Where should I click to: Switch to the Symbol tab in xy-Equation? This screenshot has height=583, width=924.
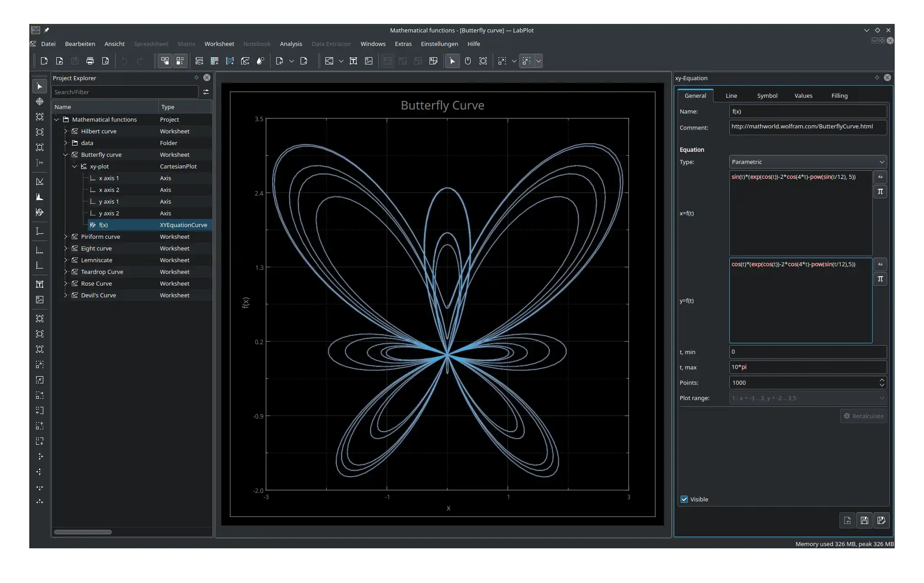[767, 95]
